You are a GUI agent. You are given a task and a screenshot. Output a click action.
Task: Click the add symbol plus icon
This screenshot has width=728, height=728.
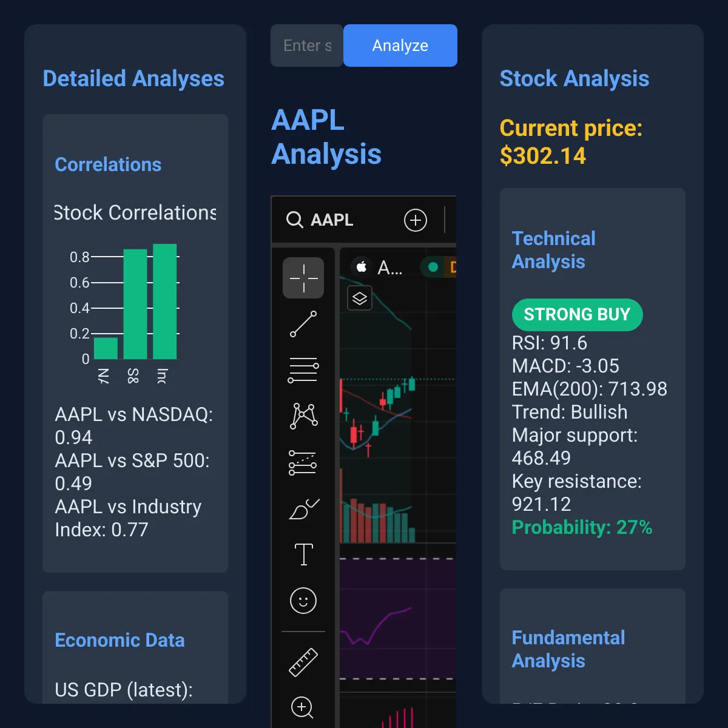[x=416, y=220]
